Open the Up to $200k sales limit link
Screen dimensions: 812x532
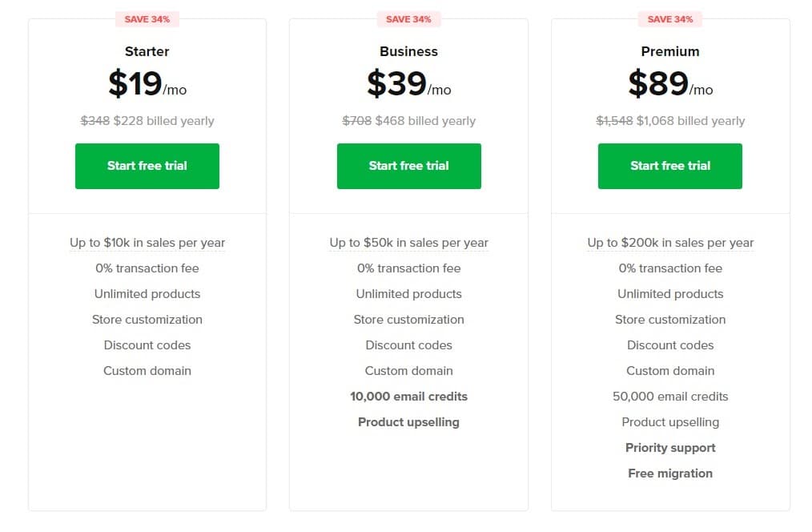670,242
